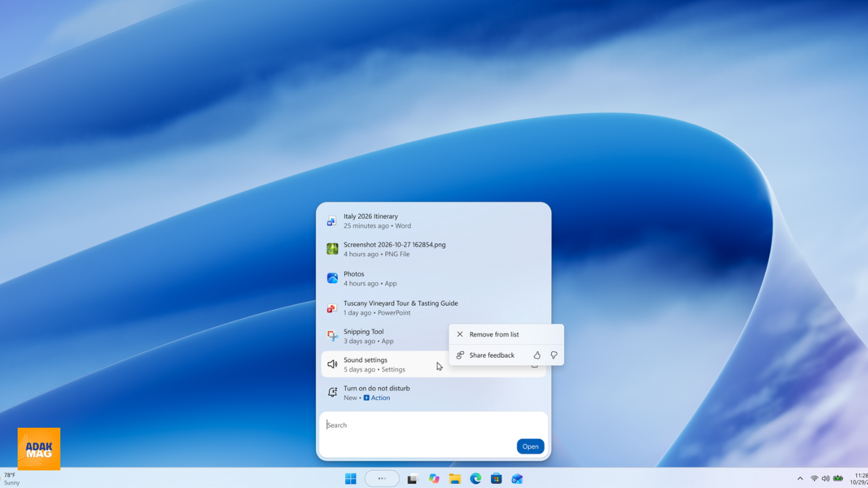Open Screenshot 2026-10-27 162854.png
The width and height of the screenshot is (868, 488).
(433, 249)
